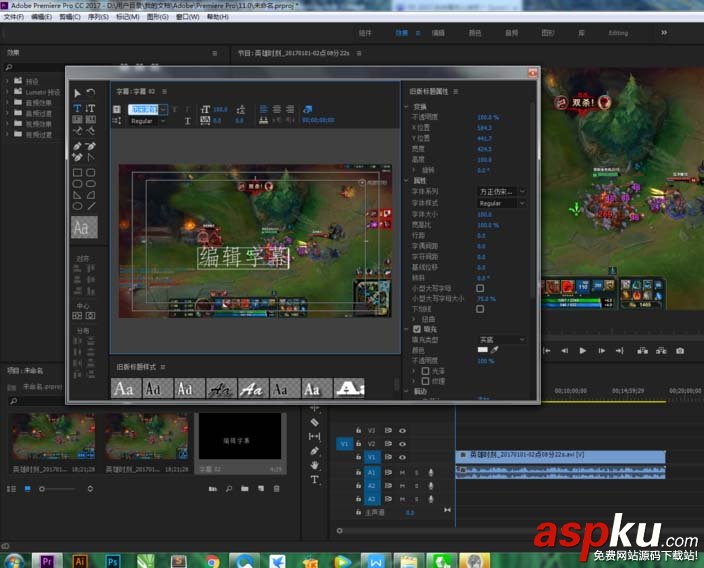The width and height of the screenshot is (704, 568).
Task: Collapse the 变换 transform section
Action: coord(406,107)
